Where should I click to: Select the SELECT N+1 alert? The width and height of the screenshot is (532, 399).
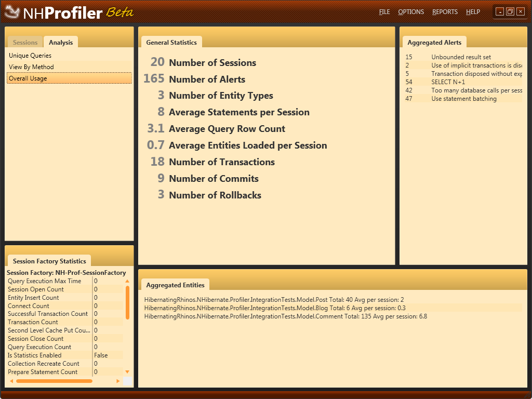point(463,82)
